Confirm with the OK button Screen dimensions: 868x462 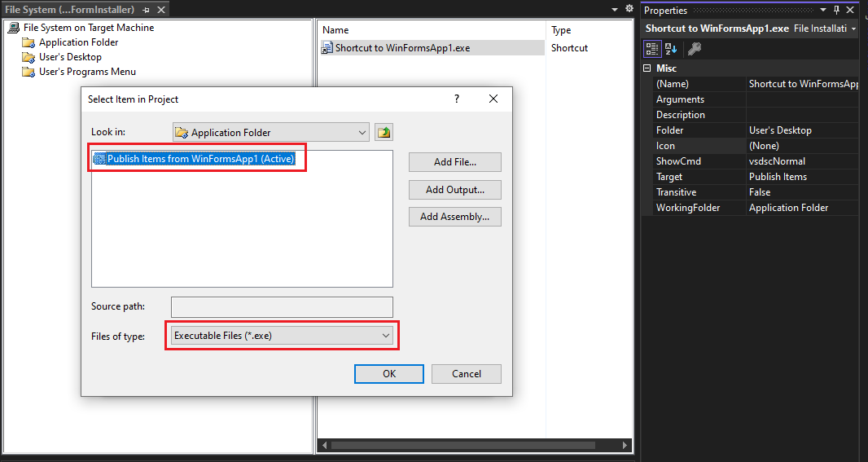click(x=389, y=374)
